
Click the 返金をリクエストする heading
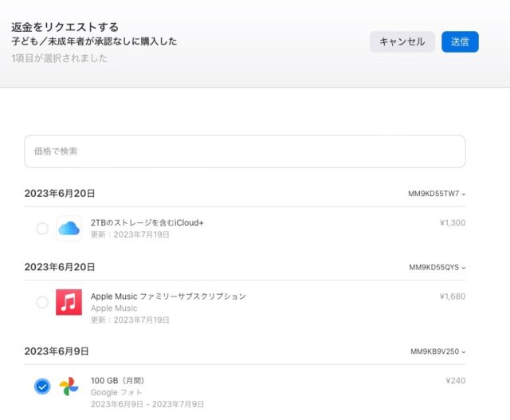[x=65, y=27]
